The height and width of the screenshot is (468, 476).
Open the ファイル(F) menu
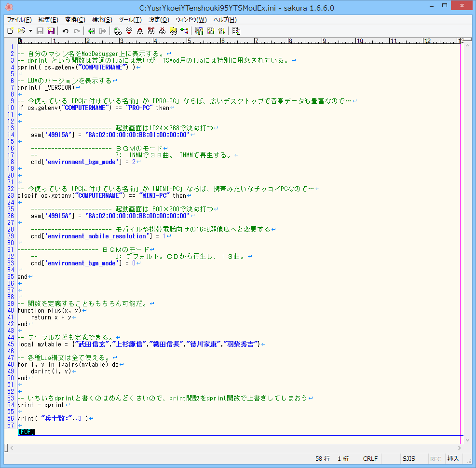[x=19, y=20]
